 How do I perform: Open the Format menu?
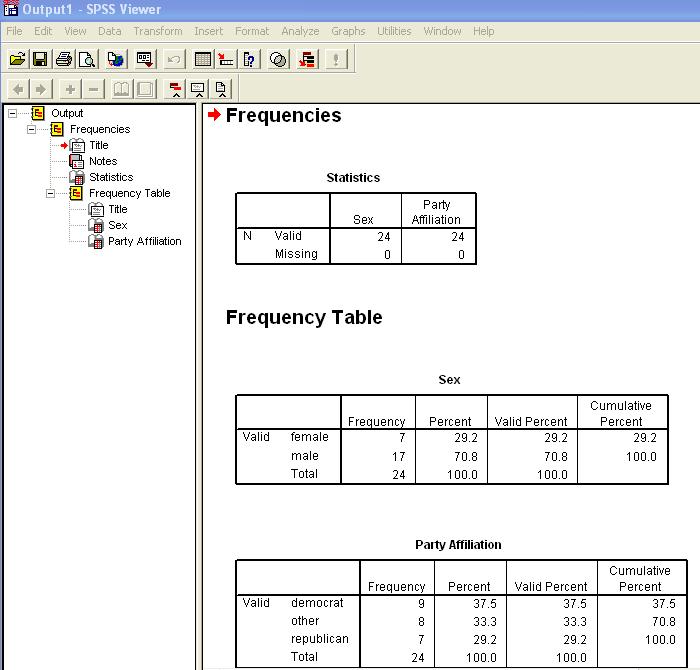(x=252, y=31)
